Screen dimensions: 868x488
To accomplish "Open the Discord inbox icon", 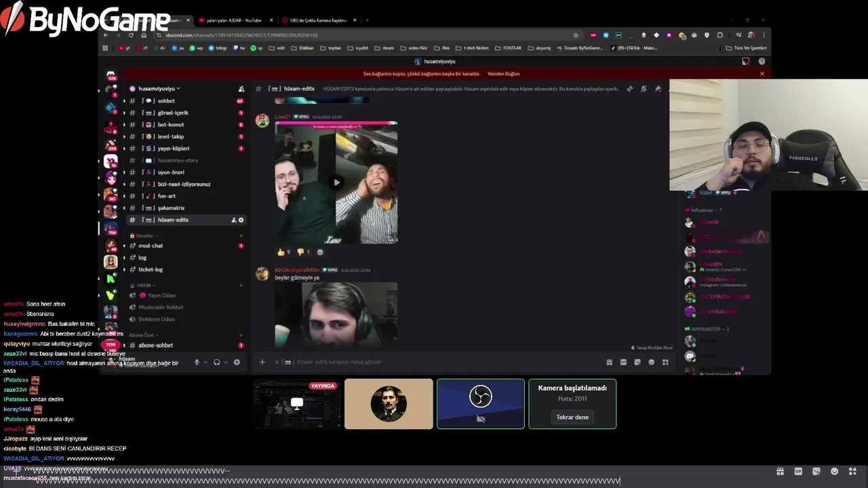I will pyautogui.click(x=746, y=62).
